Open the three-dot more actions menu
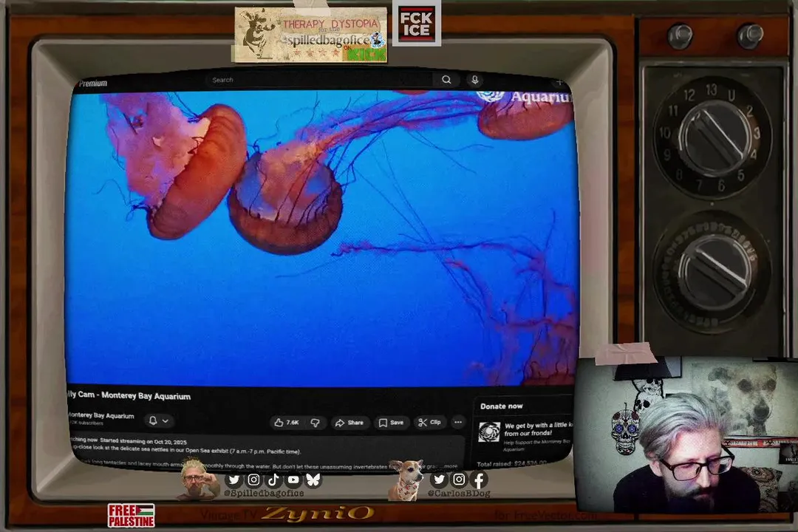798x532 pixels. [x=458, y=422]
